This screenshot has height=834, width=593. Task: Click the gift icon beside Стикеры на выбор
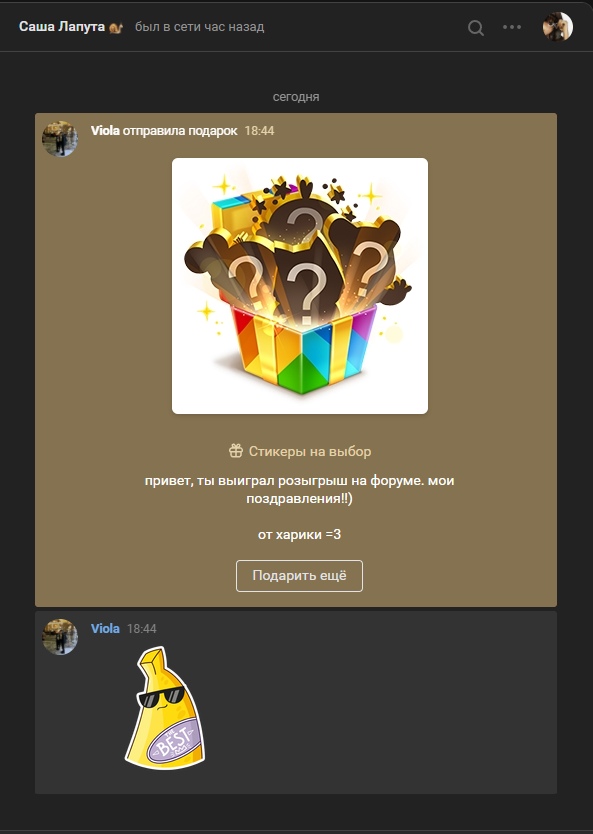point(236,451)
